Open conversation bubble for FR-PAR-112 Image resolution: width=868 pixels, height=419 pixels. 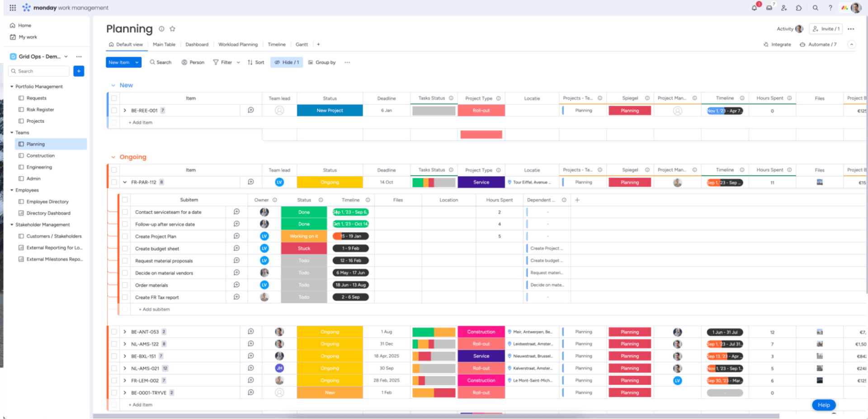(250, 182)
